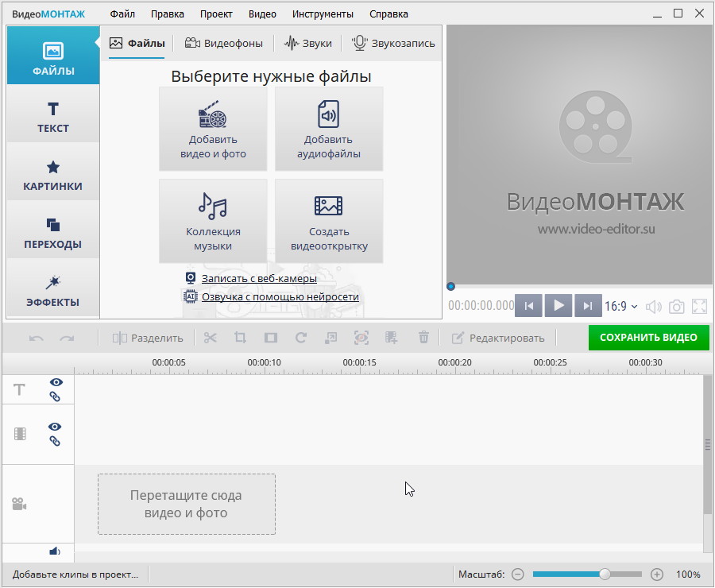Switch to the Файлы tab

coord(137,44)
